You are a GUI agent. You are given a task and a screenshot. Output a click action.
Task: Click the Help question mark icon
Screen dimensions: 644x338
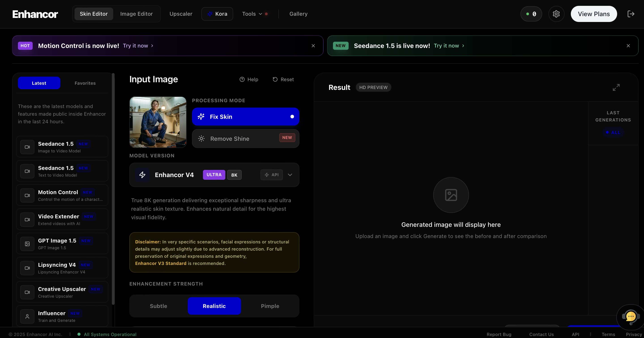click(242, 79)
